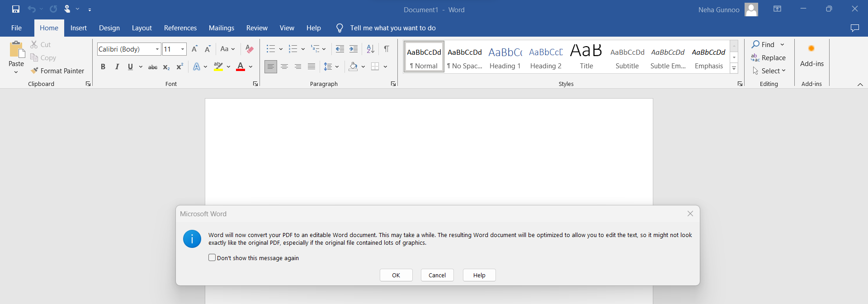Center align the paragraph

click(284, 67)
